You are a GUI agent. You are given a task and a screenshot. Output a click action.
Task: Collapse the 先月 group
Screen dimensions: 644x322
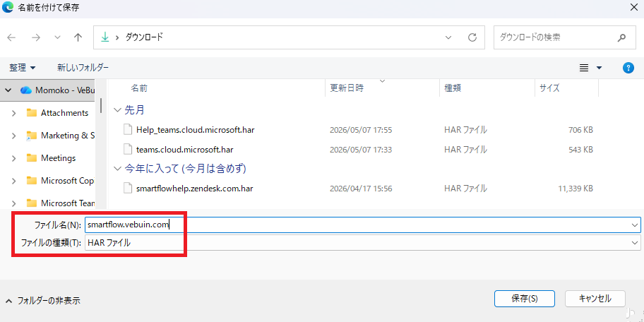click(x=118, y=110)
